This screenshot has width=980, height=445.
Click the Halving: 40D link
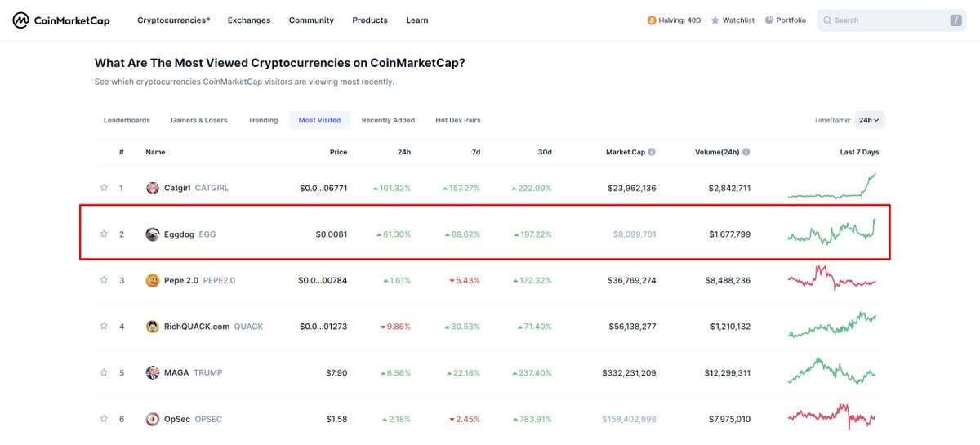pyautogui.click(x=674, y=20)
